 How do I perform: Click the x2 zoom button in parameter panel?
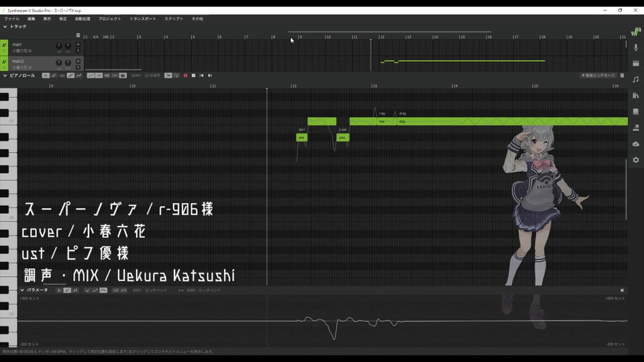pyautogui.click(x=115, y=290)
